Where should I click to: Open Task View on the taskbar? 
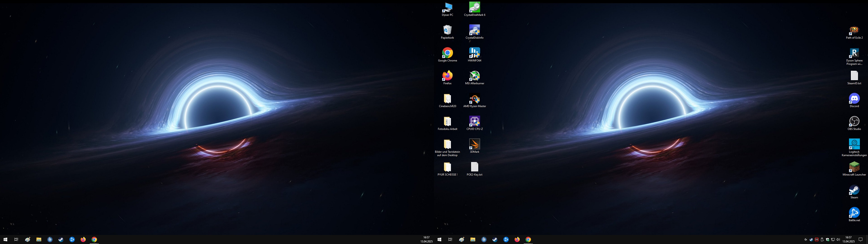click(x=16, y=240)
